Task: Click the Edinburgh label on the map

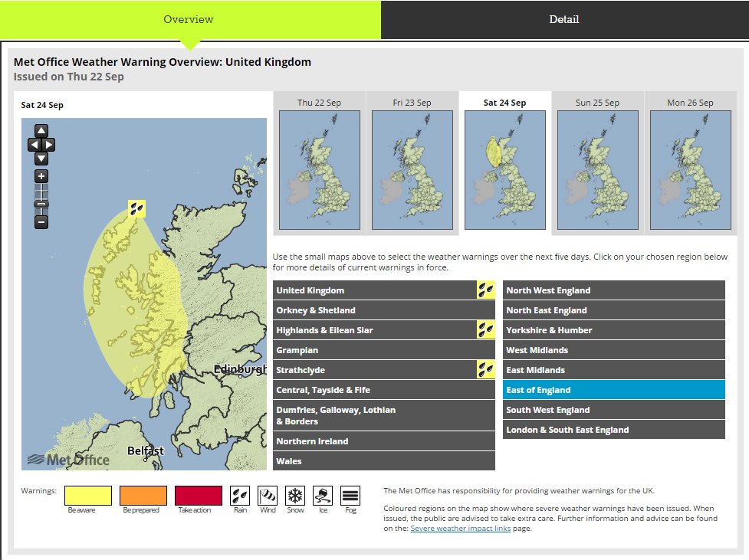Action: [240, 369]
